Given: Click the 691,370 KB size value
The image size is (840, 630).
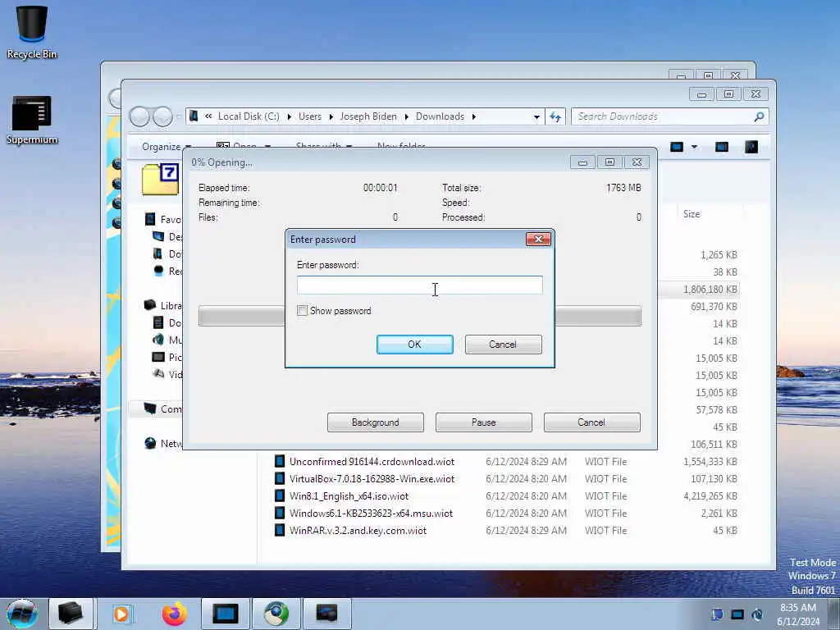Looking at the screenshot, I should [714, 307].
